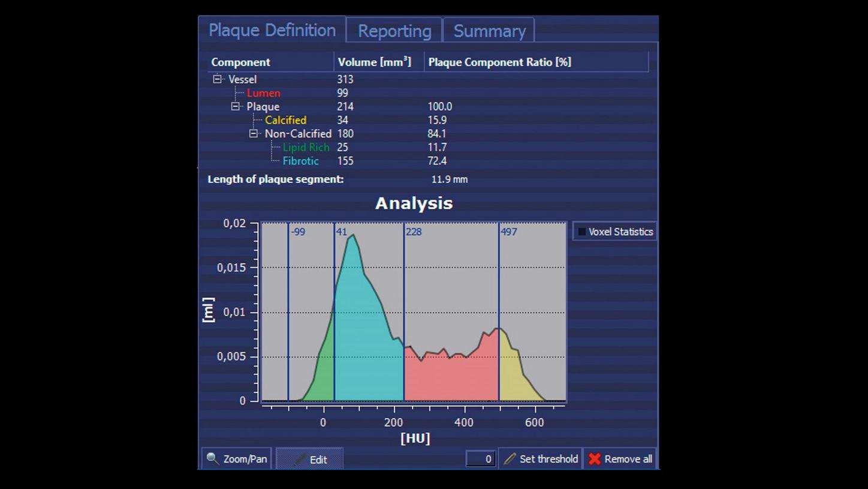Select the Lumen component row
868x489 pixels.
click(x=263, y=93)
